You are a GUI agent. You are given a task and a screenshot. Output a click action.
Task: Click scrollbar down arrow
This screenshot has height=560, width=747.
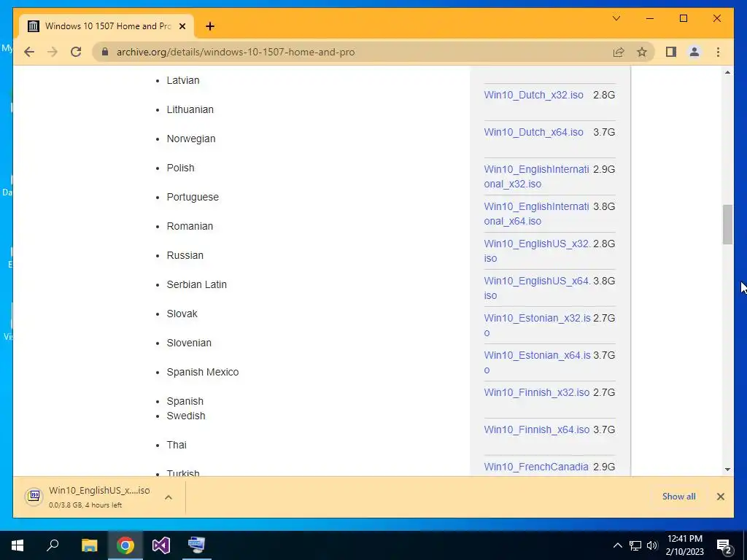(x=727, y=469)
